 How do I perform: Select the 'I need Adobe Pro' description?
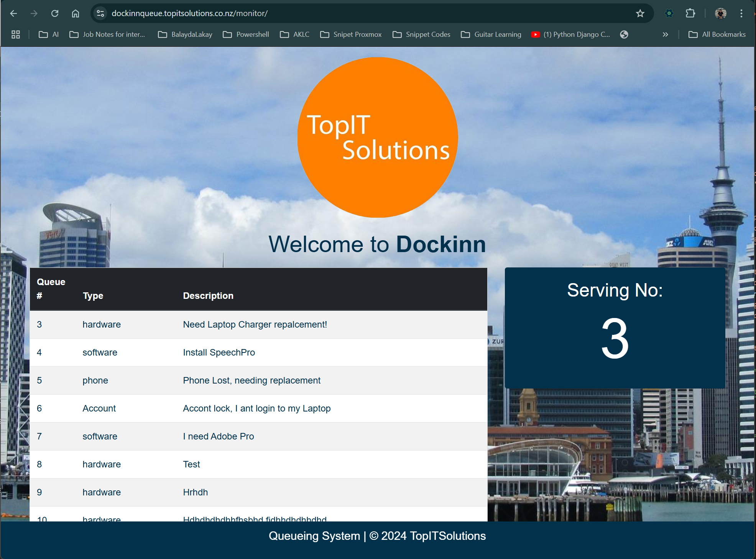coord(219,436)
